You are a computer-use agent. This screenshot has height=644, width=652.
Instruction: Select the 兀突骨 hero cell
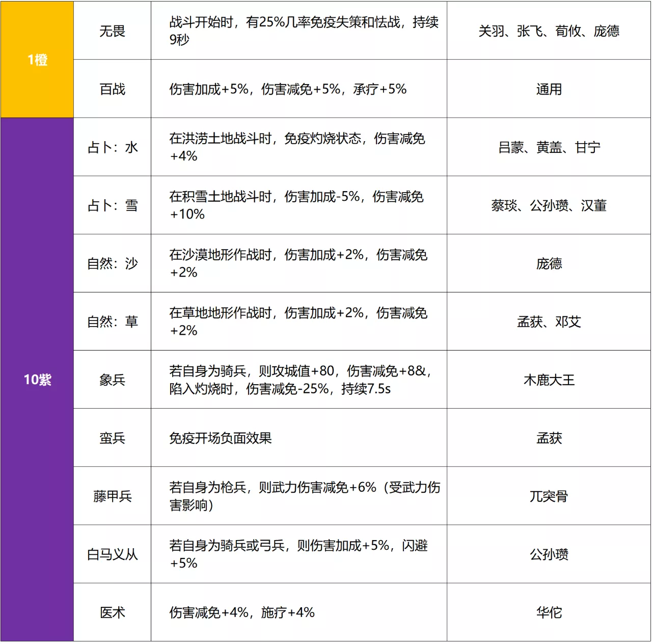549,496
